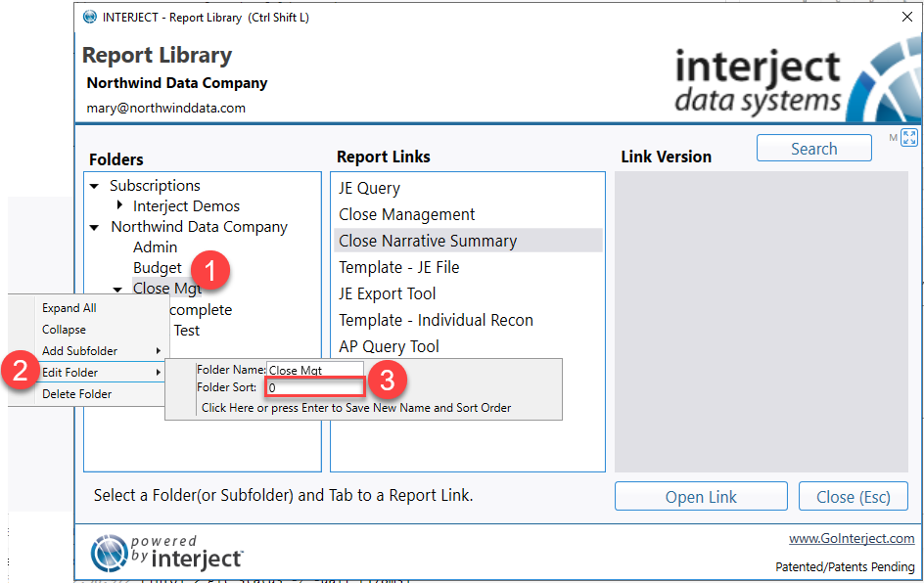
Task: Open the Add Subfolder submenu arrow
Action: (158, 351)
